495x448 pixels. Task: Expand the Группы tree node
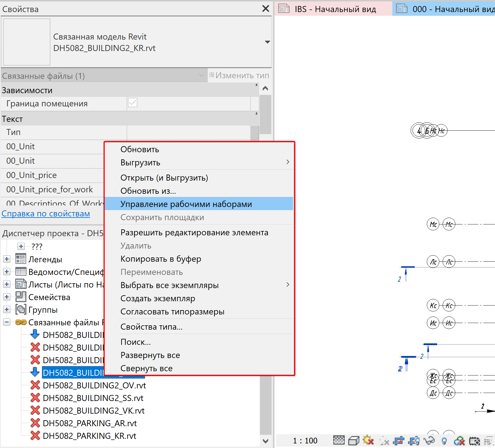point(7,309)
